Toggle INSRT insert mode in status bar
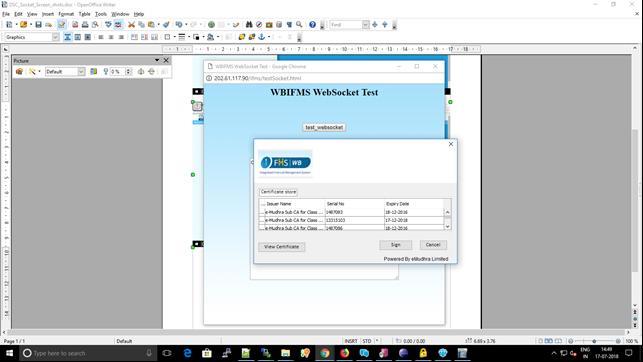 (x=351, y=341)
